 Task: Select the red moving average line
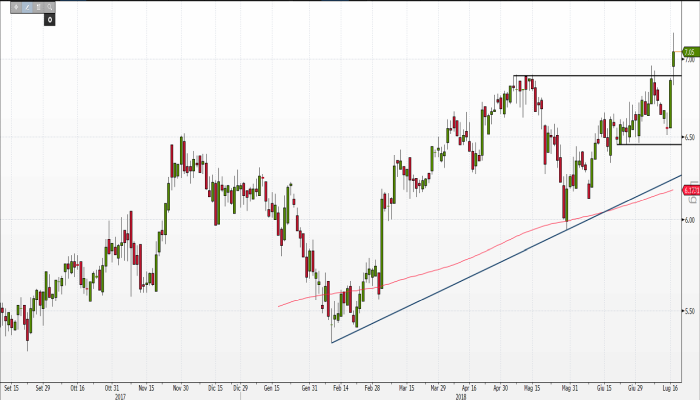[x=450, y=265]
